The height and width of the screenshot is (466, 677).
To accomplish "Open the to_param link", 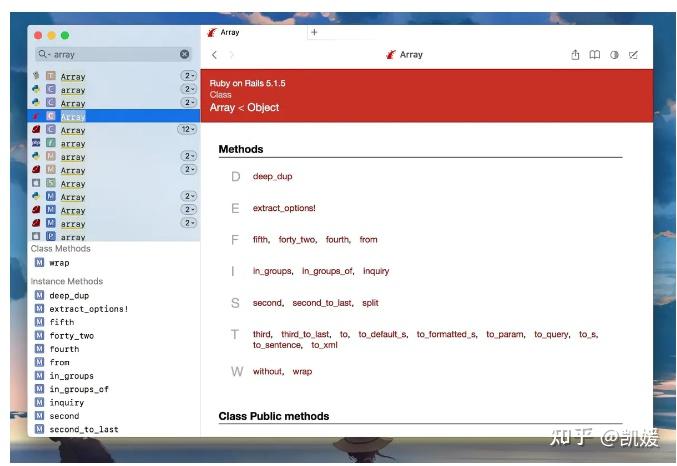I will coord(505,334).
